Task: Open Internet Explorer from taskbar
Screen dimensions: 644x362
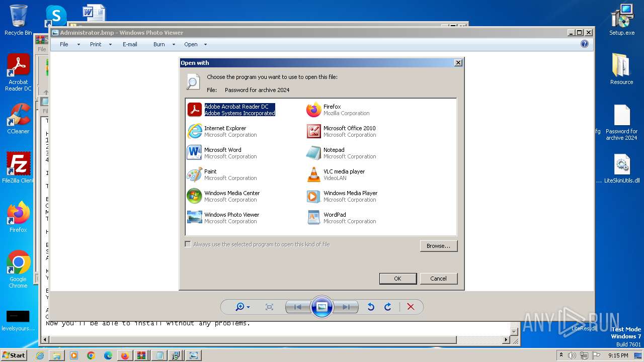Action: pyautogui.click(x=40, y=355)
